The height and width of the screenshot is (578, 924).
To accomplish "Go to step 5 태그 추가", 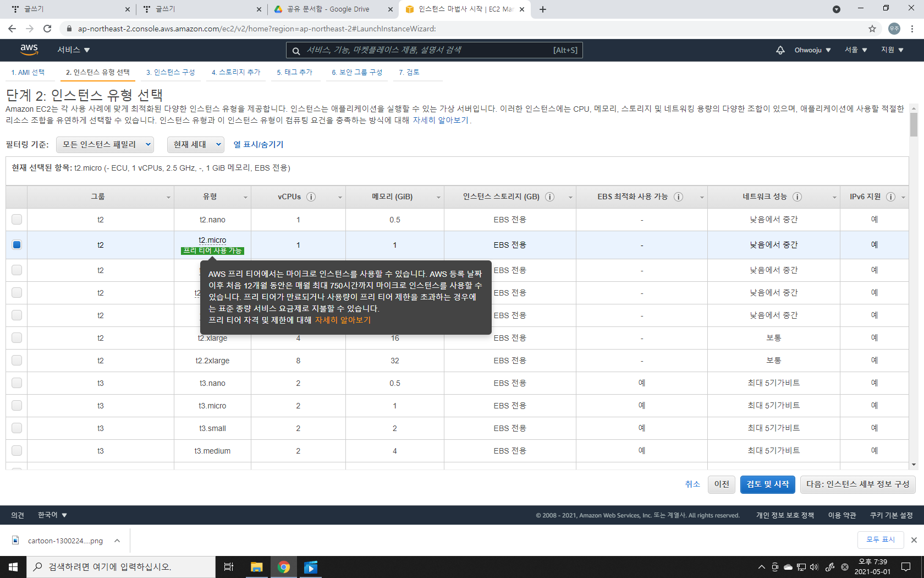I will tap(295, 72).
